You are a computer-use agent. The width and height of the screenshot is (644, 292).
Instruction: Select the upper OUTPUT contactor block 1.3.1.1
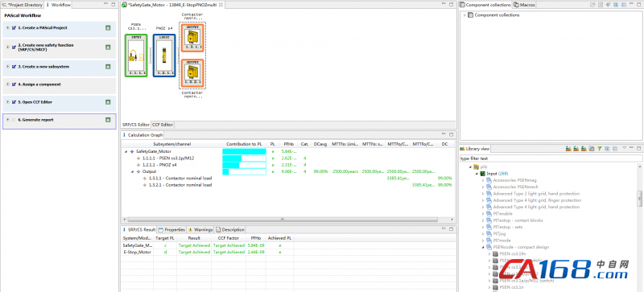(192, 37)
